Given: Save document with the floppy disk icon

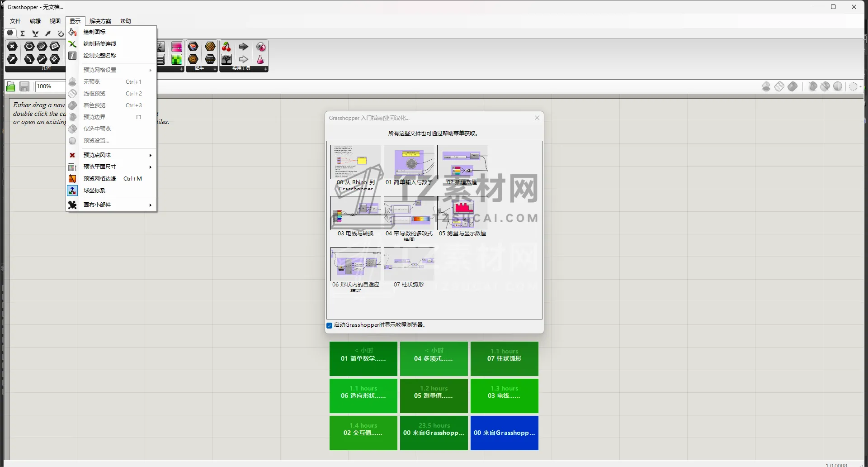Looking at the screenshot, I should click(x=24, y=86).
